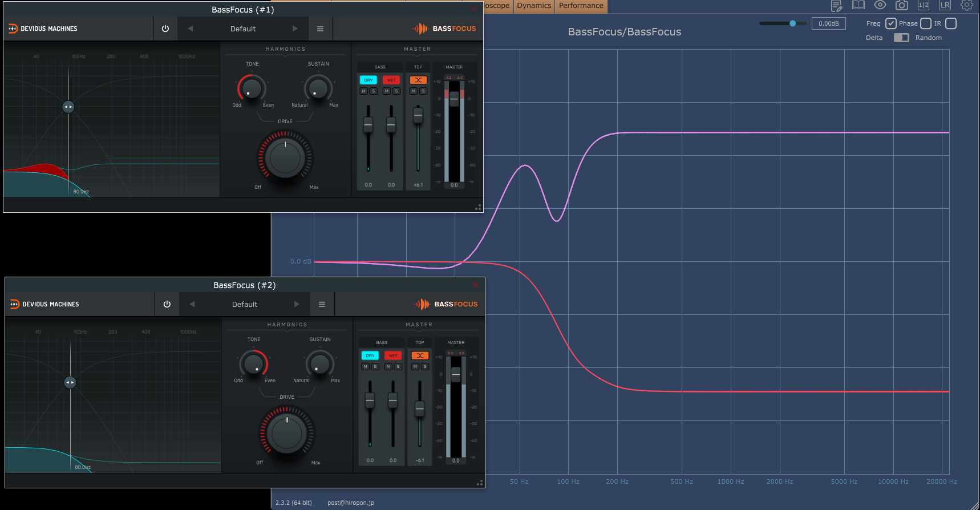Click the Drive knob in BassFocus #1
This screenshot has height=510, width=980.
(x=285, y=157)
